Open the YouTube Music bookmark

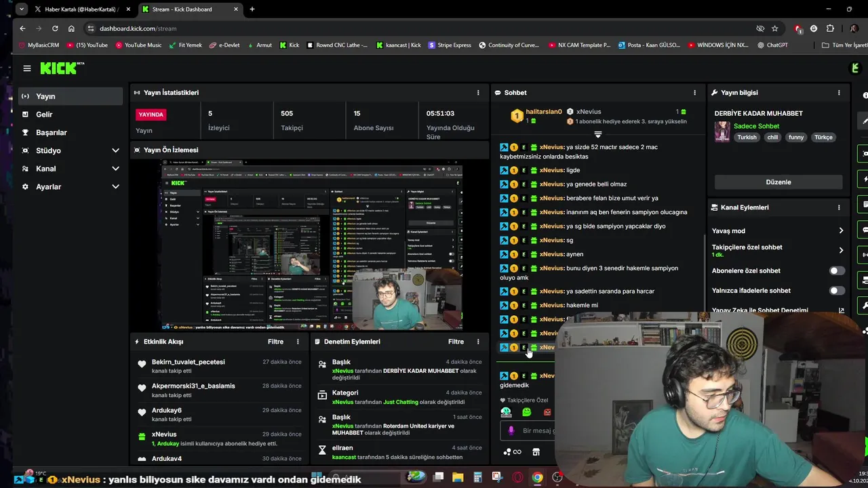[138, 45]
